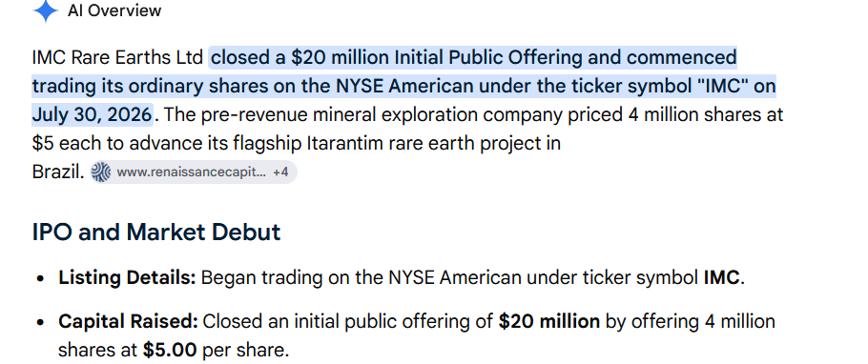Click the word "Brazil." before the source chip
Viewport: 868px width, 364px height.
[59, 172]
